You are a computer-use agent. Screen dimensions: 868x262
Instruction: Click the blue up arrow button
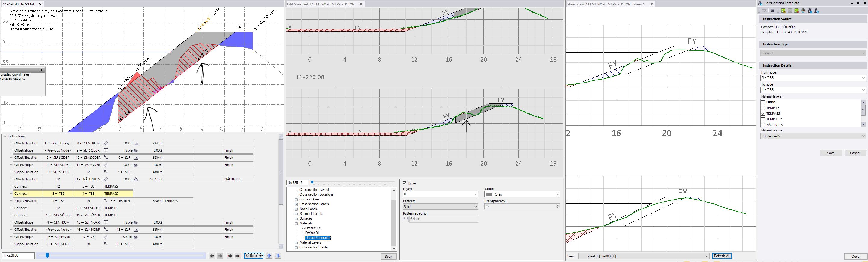[269, 256]
